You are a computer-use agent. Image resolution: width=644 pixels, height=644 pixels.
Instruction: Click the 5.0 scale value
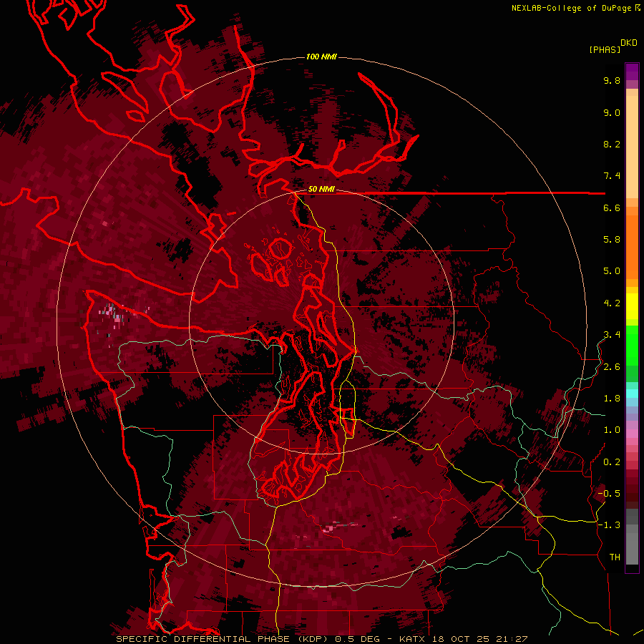pos(612,271)
